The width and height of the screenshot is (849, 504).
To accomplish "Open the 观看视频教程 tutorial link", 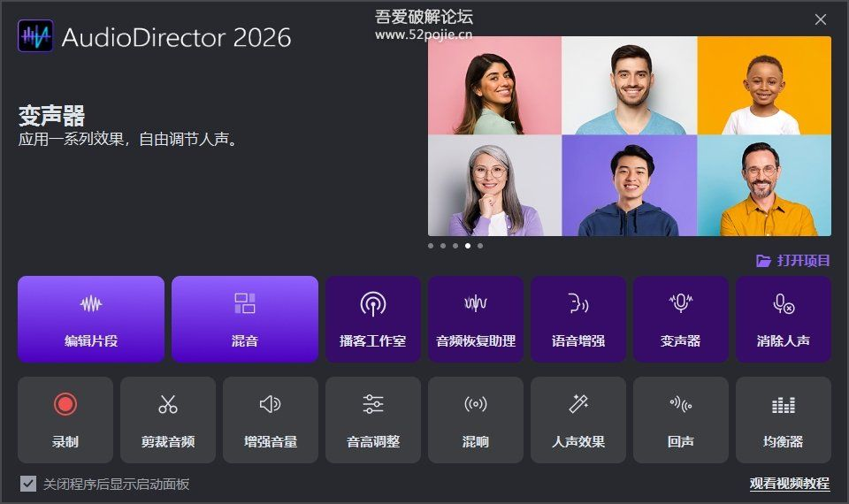I will coord(790,484).
